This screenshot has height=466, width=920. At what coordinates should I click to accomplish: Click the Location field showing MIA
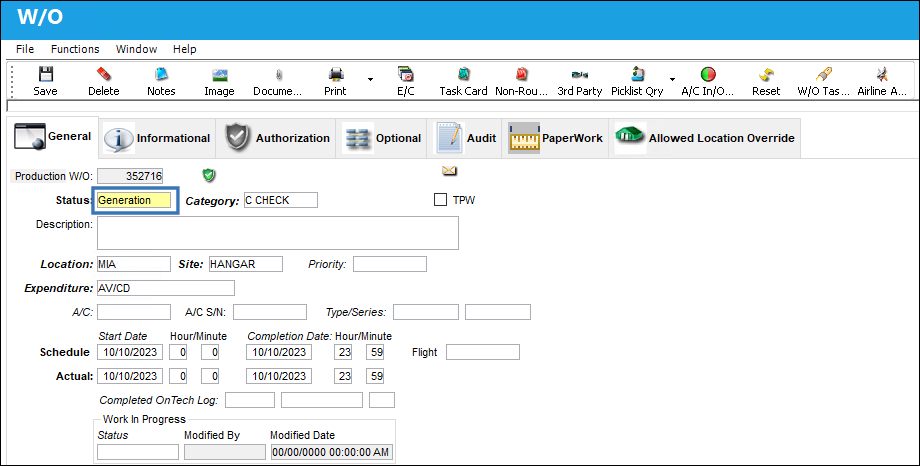coord(134,264)
